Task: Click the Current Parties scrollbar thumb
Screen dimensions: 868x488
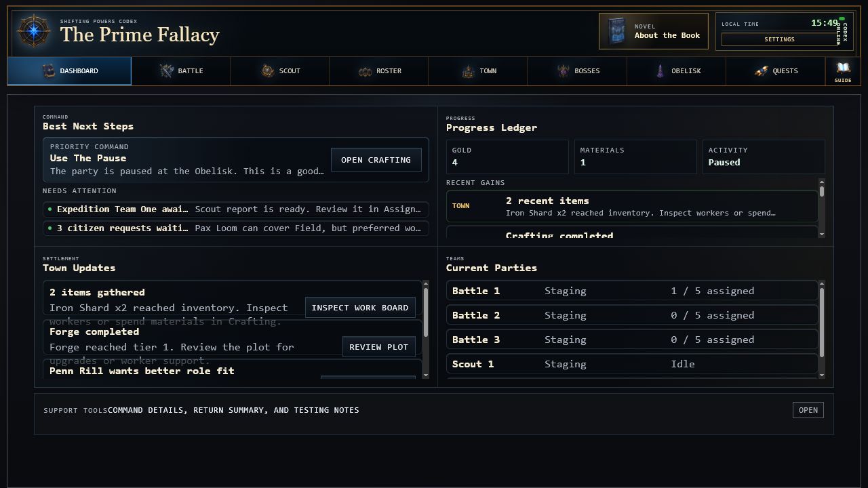Action: tap(822, 322)
